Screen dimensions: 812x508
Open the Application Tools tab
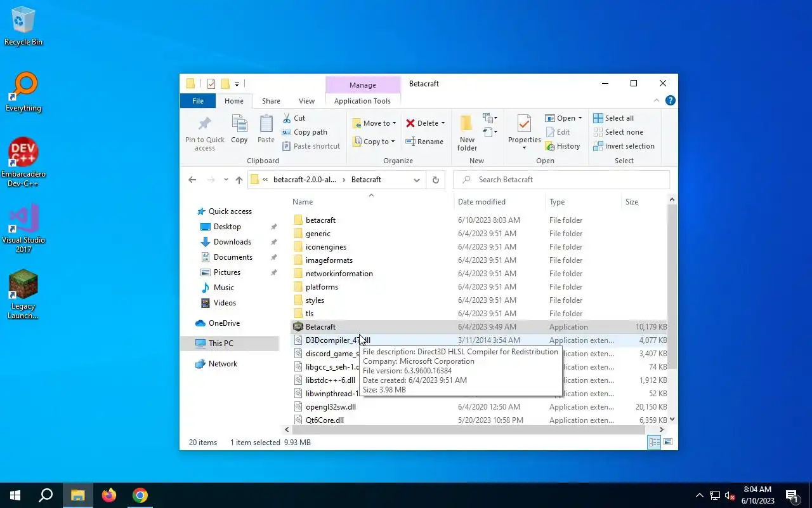pos(362,101)
